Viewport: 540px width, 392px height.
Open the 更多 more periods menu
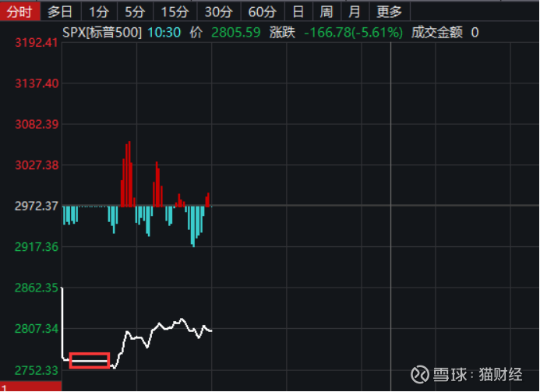coord(390,12)
